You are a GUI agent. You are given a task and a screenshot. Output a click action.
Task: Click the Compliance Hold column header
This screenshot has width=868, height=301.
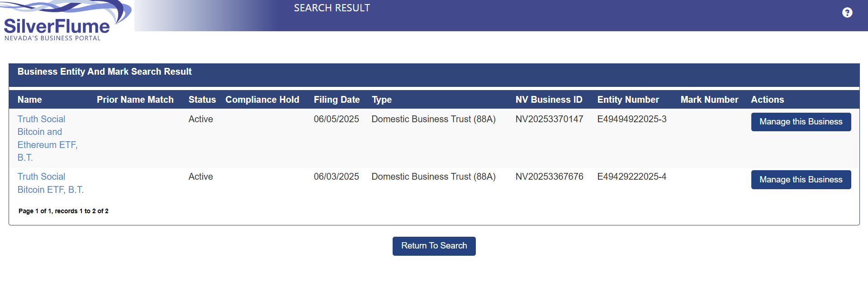[262, 100]
